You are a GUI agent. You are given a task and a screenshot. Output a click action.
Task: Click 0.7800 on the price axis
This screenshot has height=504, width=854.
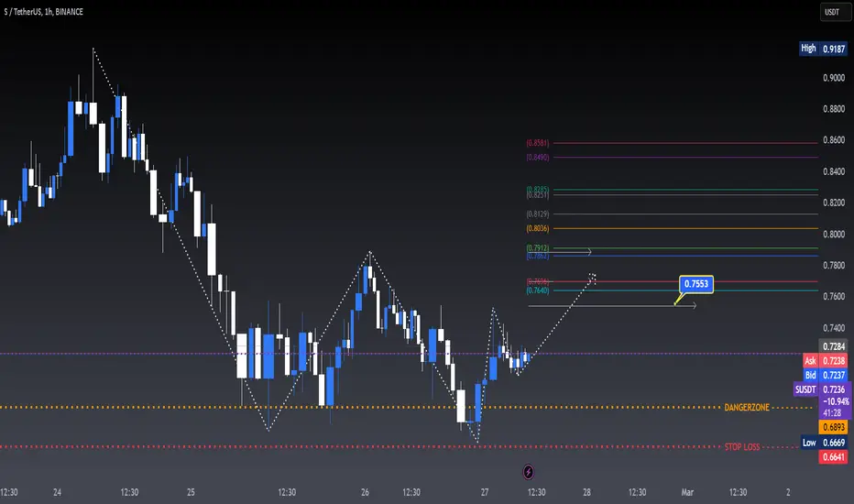click(x=834, y=266)
